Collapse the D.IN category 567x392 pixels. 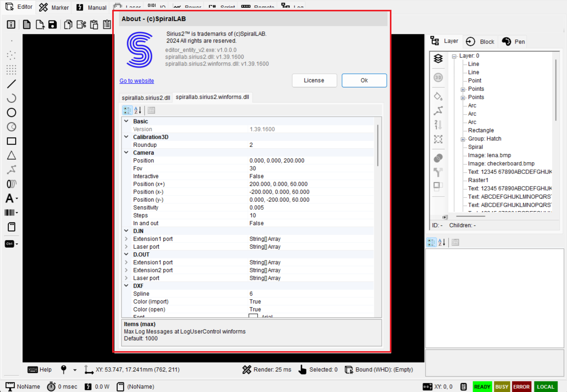tap(126, 231)
